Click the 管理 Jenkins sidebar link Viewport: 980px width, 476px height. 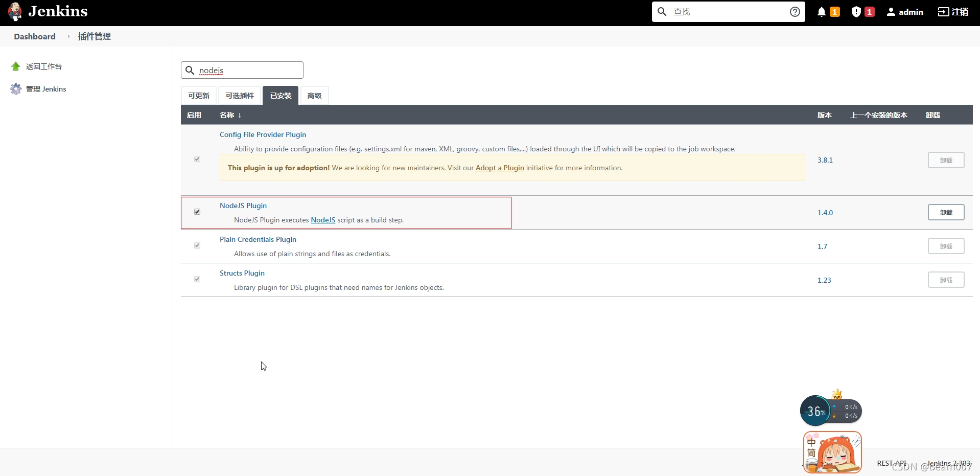[x=46, y=89]
